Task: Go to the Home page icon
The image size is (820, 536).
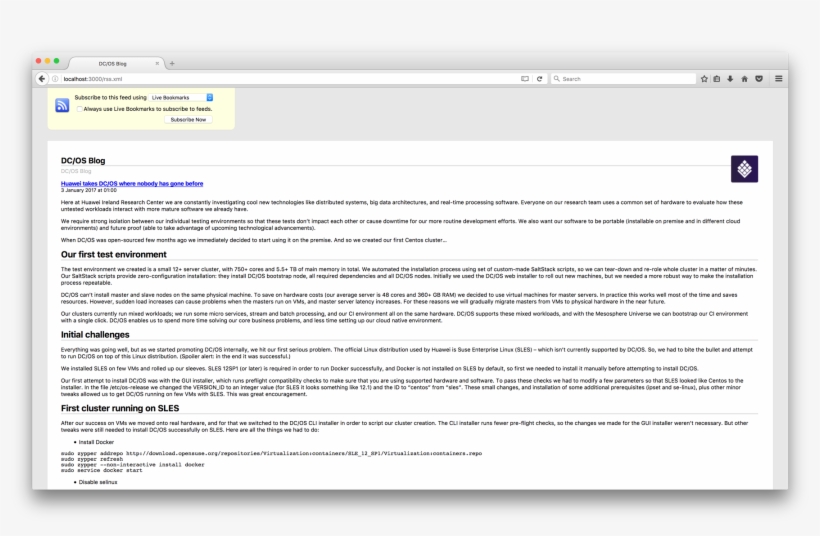Action: coord(745,79)
